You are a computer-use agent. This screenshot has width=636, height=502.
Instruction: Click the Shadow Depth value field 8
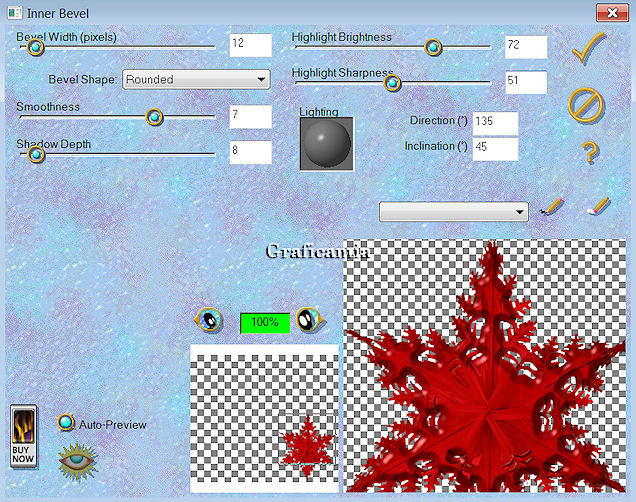251,152
